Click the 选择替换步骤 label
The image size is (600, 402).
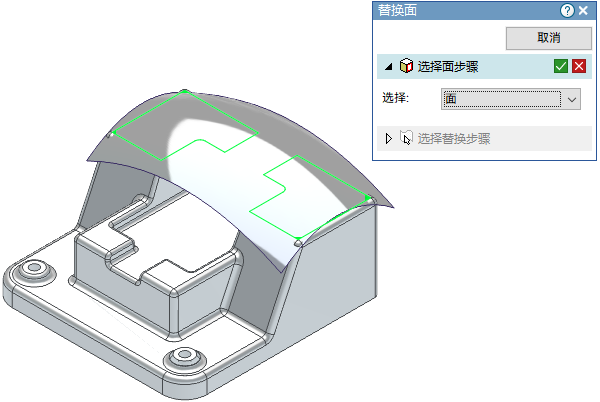(x=454, y=138)
